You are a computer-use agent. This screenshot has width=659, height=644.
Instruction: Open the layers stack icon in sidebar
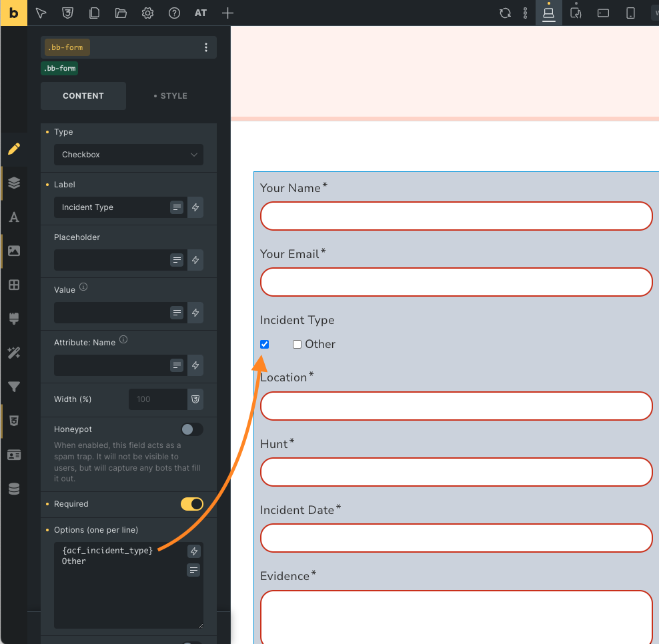pyautogui.click(x=14, y=183)
